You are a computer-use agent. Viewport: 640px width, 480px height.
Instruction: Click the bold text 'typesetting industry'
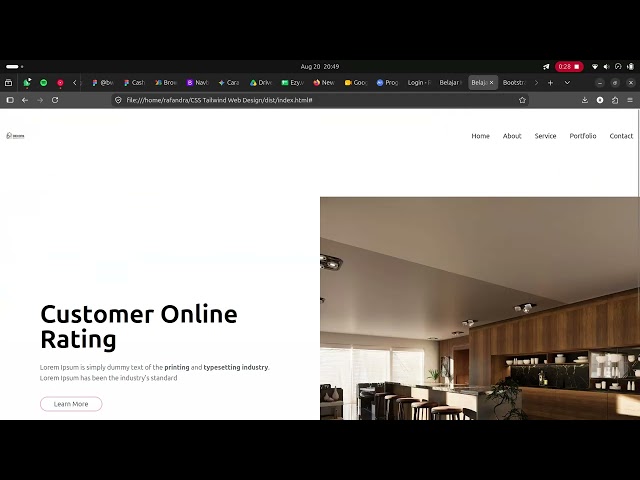pyautogui.click(x=236, y=367)
